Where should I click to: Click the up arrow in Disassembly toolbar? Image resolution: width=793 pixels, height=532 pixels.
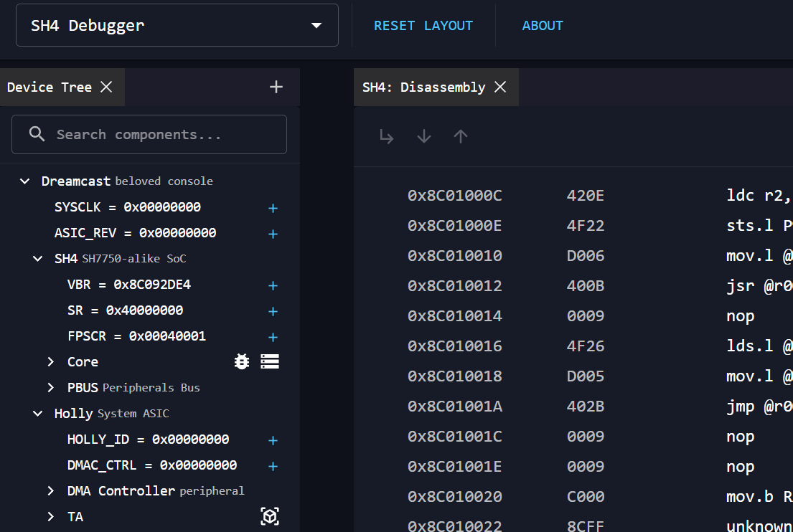[461, 136]
